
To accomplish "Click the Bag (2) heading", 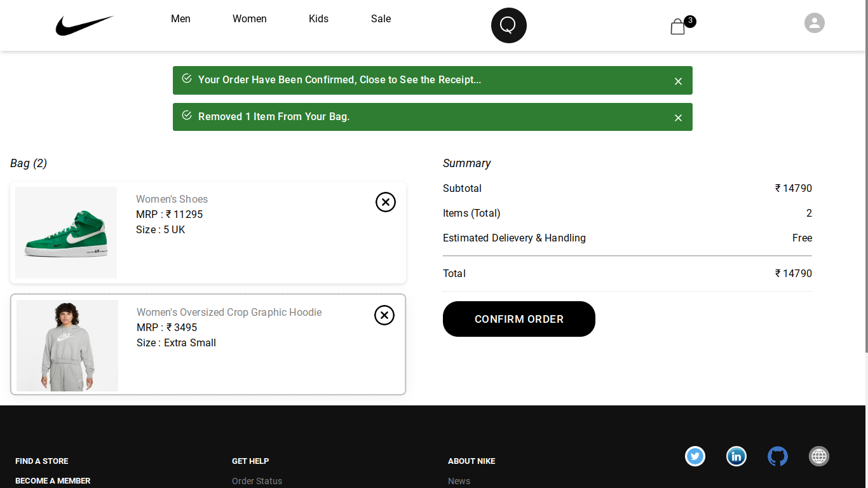I will click(x=29, y=163).
